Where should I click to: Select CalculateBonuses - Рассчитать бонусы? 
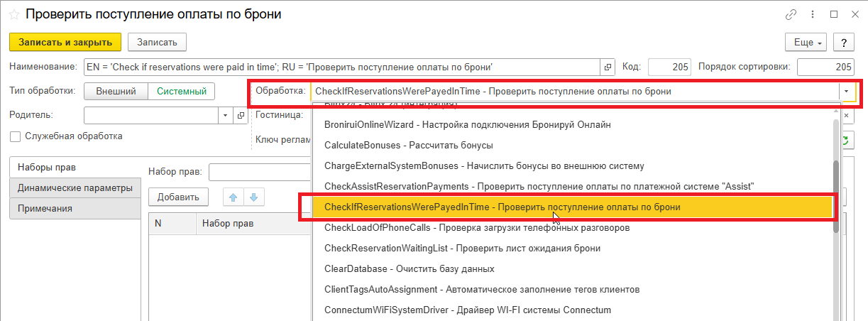point(572,145)
